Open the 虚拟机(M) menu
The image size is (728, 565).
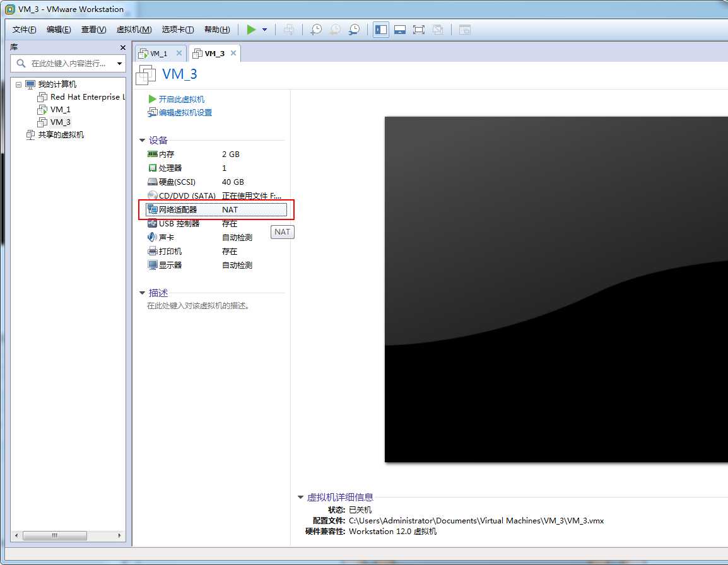pyautogui.click(x=134, y=30)
